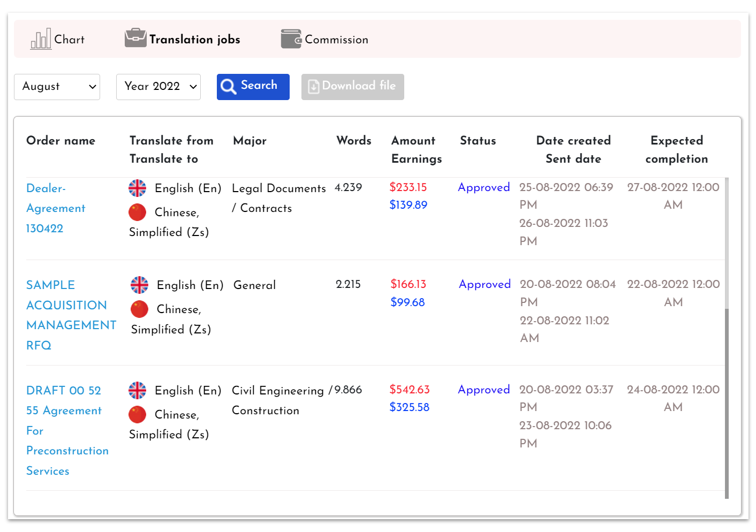Viewport: 756px width, 532px height.
Task: Click Approved status in SAMPLE ACQUISITION row
Action: [485, 284]
